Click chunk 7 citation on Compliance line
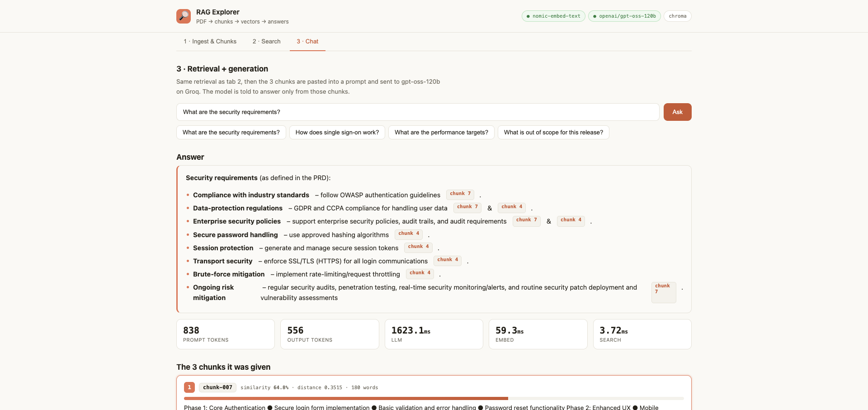The height and width of the screenshot is (410, 868). [x=460, y=194]
